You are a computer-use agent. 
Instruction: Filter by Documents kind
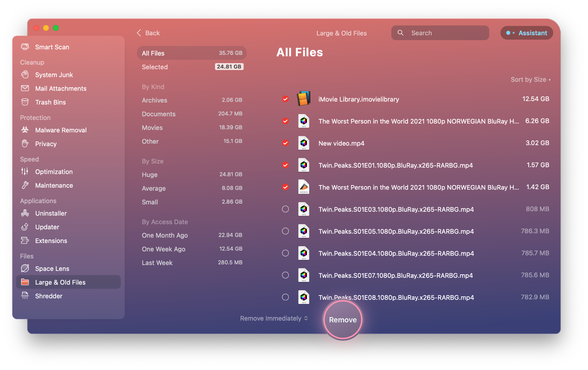pyautogui.click(x=191, y=114)
